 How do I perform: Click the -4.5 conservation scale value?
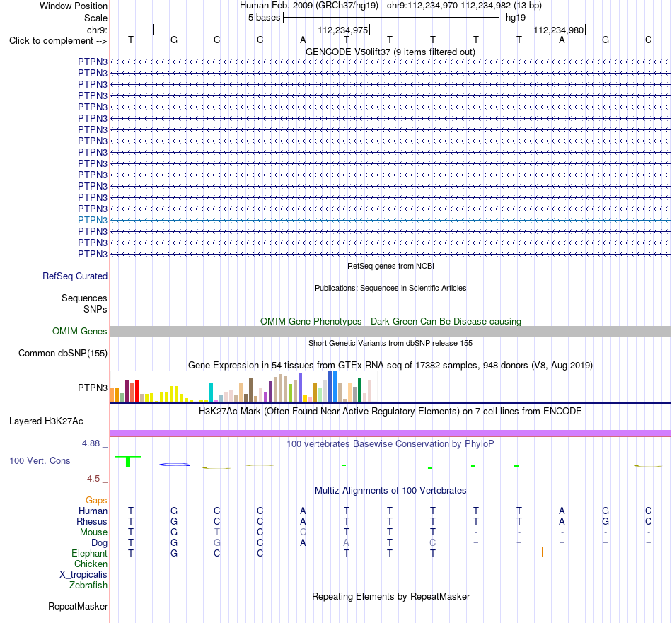pyautogui.click(x=92, y=479)
